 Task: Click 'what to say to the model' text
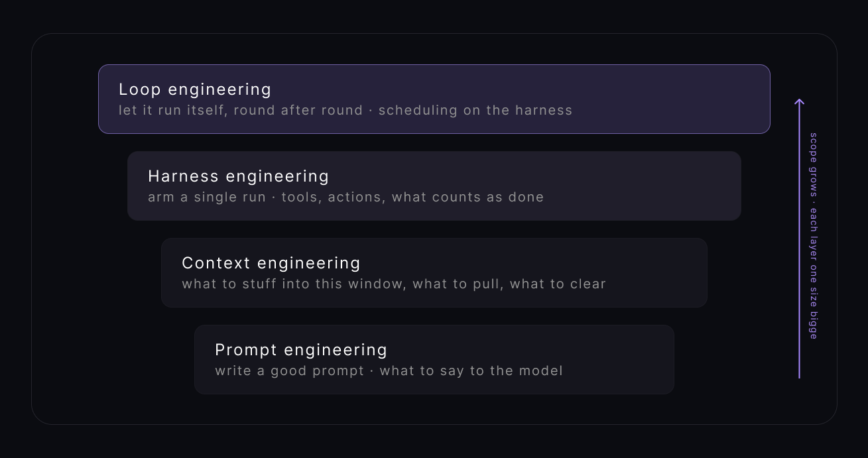(471, 371)
